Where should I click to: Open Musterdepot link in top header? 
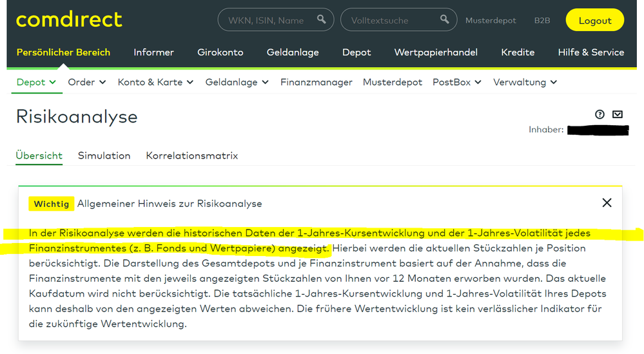[x=491, y=20]
